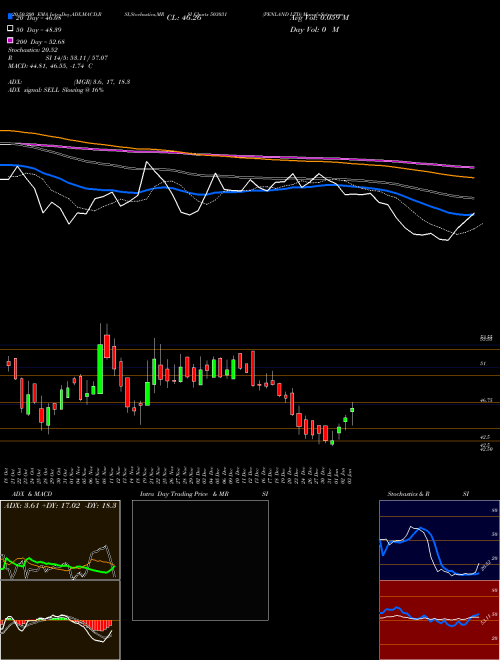Click the tallest green candlestick in November
500x660 pixels.
click(x=100, y=369)
